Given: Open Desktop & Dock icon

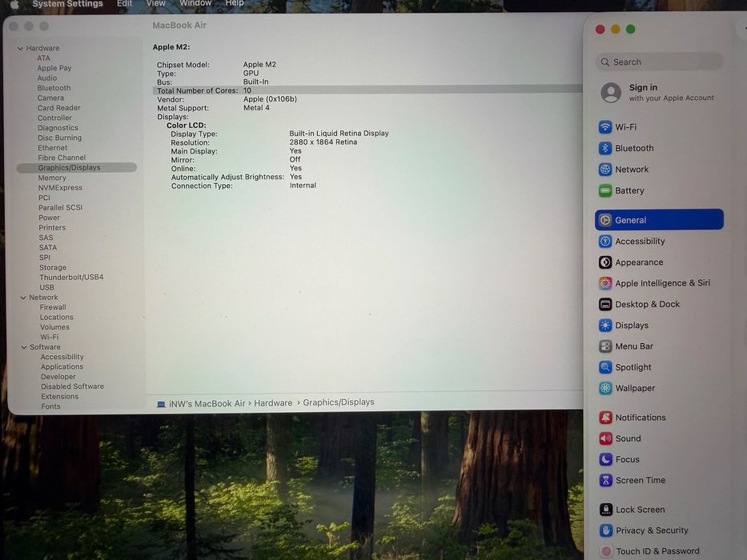Looking at the screenshot, I should click(605, 304).
